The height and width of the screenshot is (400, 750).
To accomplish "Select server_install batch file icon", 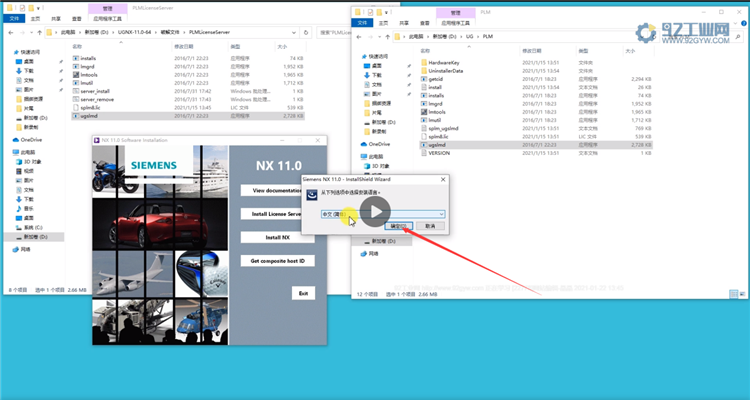I will 76,91.
